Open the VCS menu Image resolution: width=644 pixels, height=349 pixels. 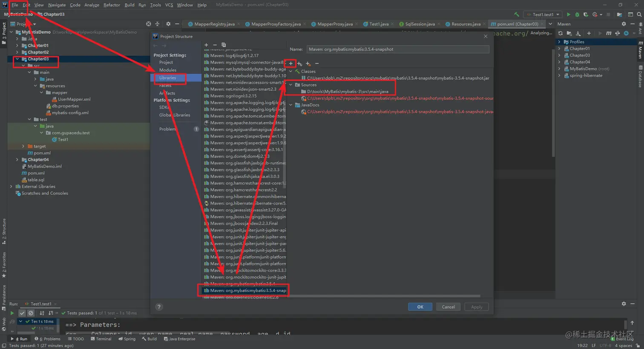169,5
